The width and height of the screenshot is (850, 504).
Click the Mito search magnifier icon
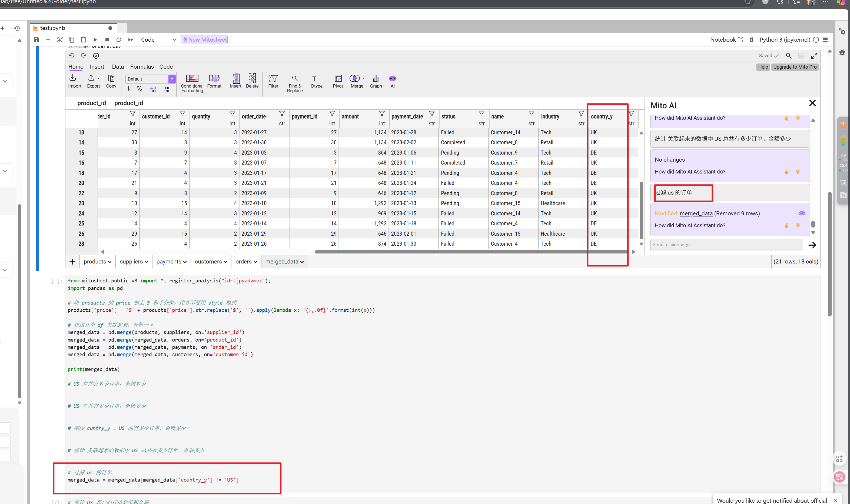tap(789, 55)
